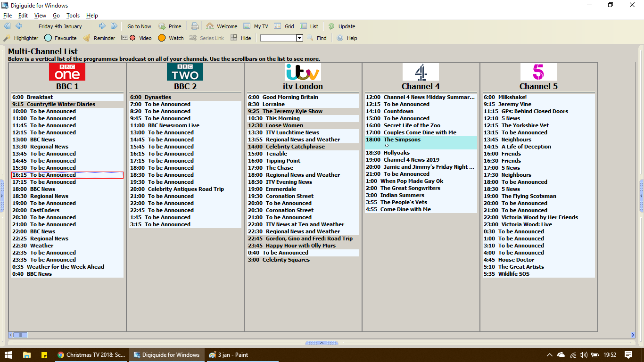
Task: Select Good Morning Britain at 6:00
Action: point(303,97)
